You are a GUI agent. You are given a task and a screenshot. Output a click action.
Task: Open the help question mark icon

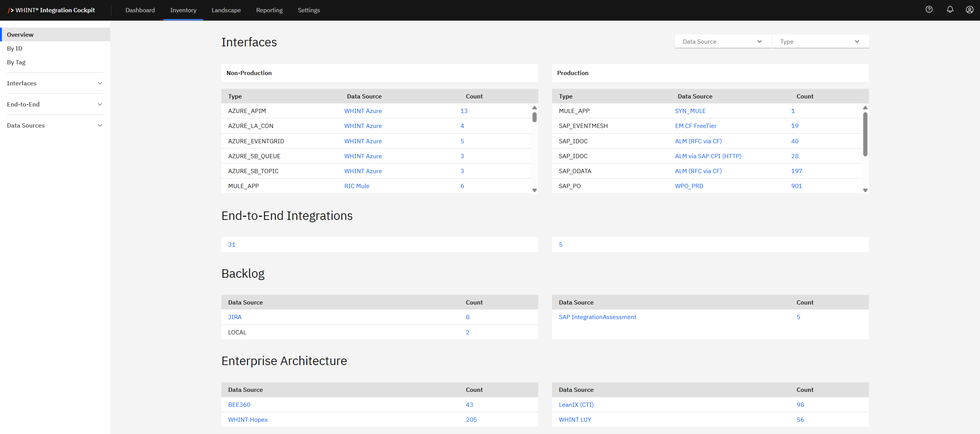tap(929, 10)
